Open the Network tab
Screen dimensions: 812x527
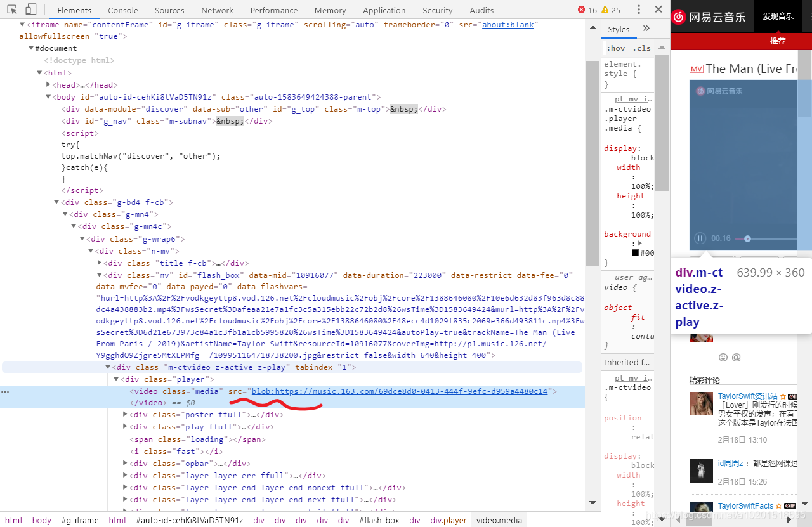218,10
